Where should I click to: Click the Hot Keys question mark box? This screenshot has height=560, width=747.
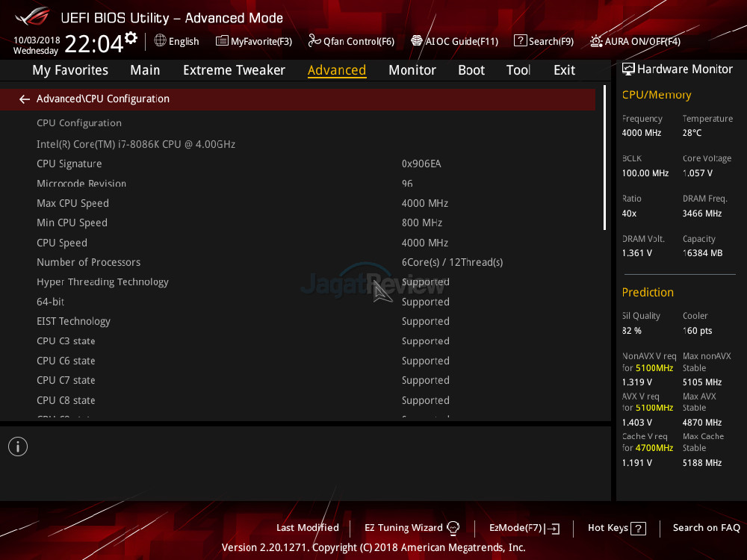coord(639,529)
